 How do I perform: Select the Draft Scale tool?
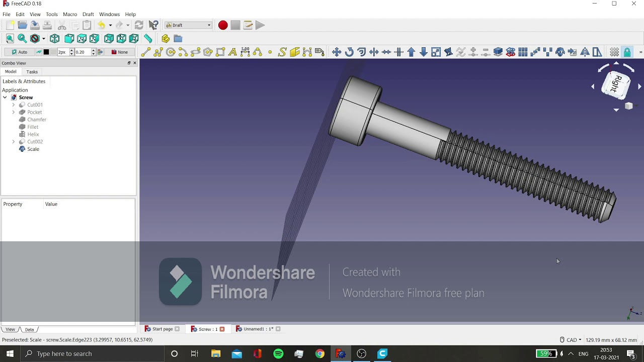click(436, 52)
